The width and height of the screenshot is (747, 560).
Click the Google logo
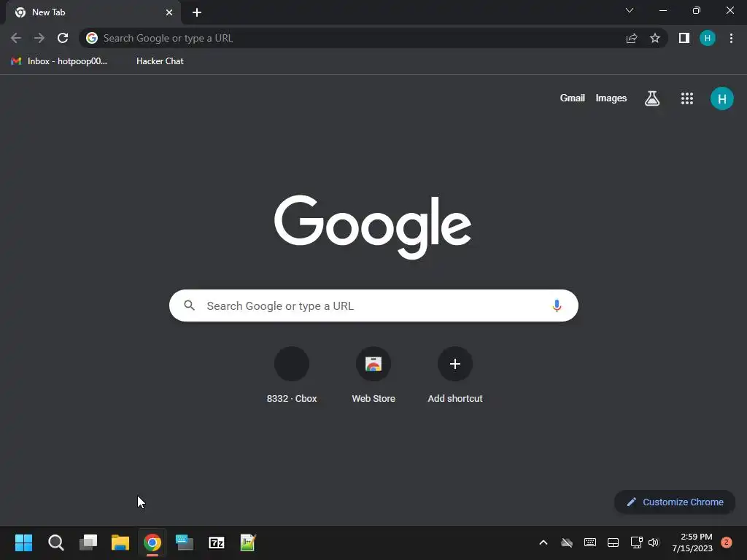click(x=373, y=227)
